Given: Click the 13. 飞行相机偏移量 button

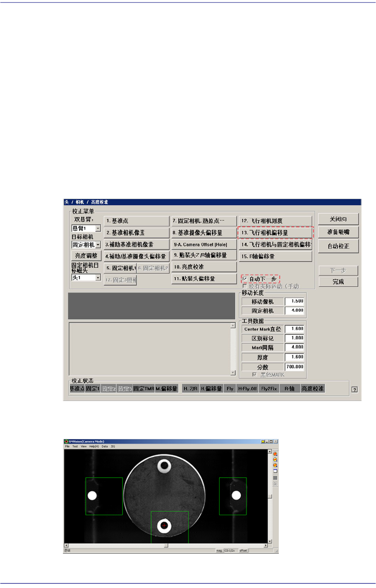Looking at the screenshot, I should pyautogui.click(x=275, y=233).
